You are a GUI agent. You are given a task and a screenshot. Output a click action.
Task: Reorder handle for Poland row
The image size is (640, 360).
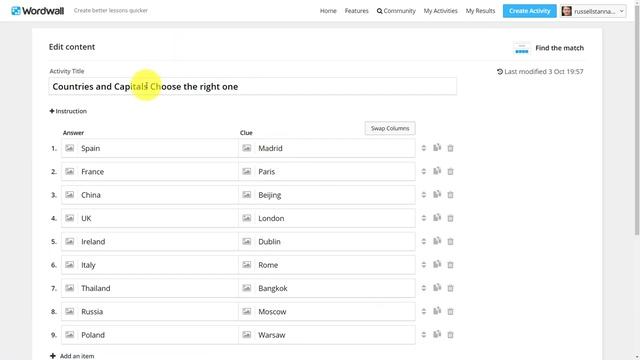click(x=424, y=335)
